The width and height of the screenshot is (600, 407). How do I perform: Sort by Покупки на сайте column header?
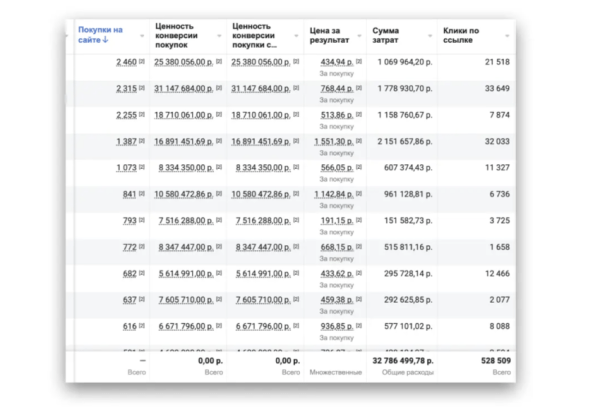(x=100, y=35)
